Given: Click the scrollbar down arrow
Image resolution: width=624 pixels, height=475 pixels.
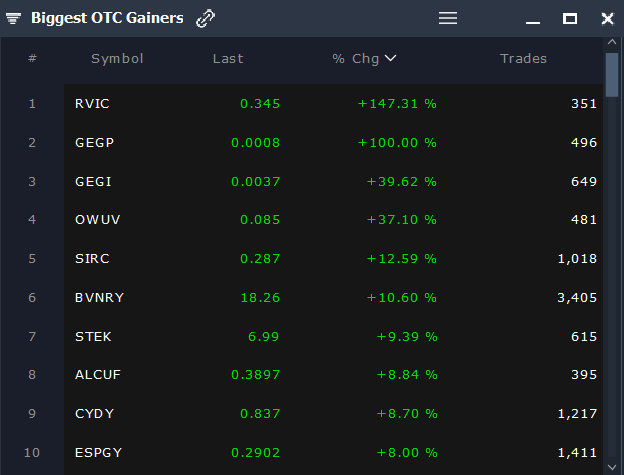Looking at the screenshot, I should click(x=612, y=465).
